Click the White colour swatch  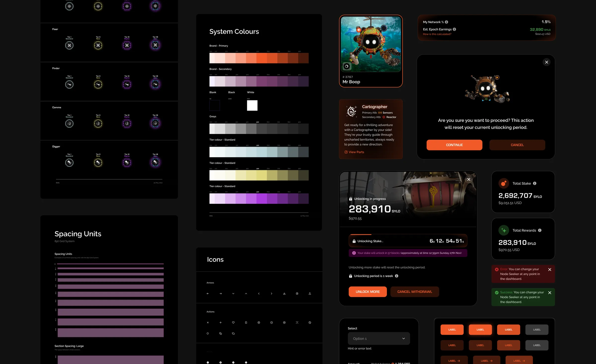coord(252,105)
